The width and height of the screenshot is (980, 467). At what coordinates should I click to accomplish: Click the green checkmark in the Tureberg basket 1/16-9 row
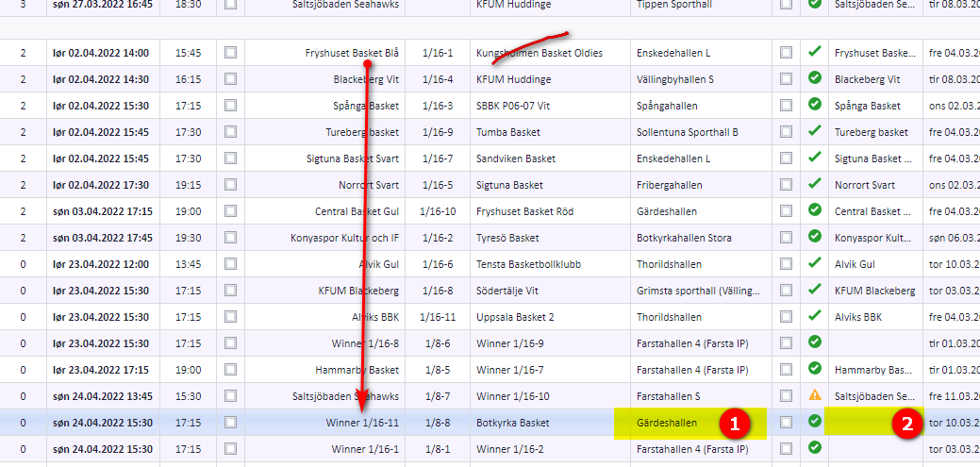click(814, 130)
